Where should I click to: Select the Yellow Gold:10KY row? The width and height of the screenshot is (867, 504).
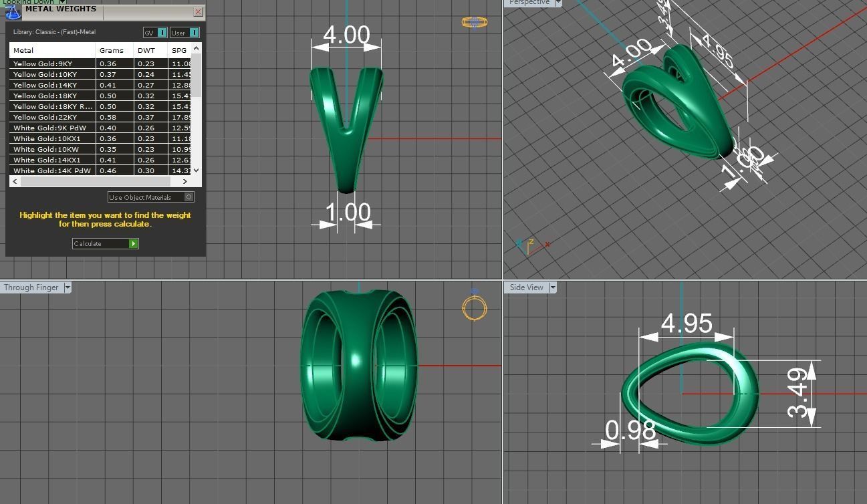pyautogui.click(x=100, y=74)
